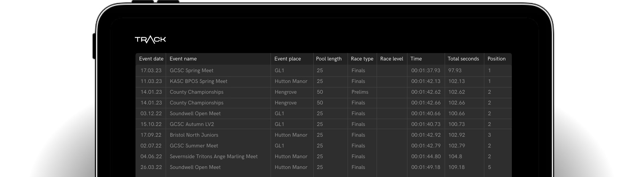
Task: Select Severnside Tritons Ange Marling Meet row
Action: point(214,157)
